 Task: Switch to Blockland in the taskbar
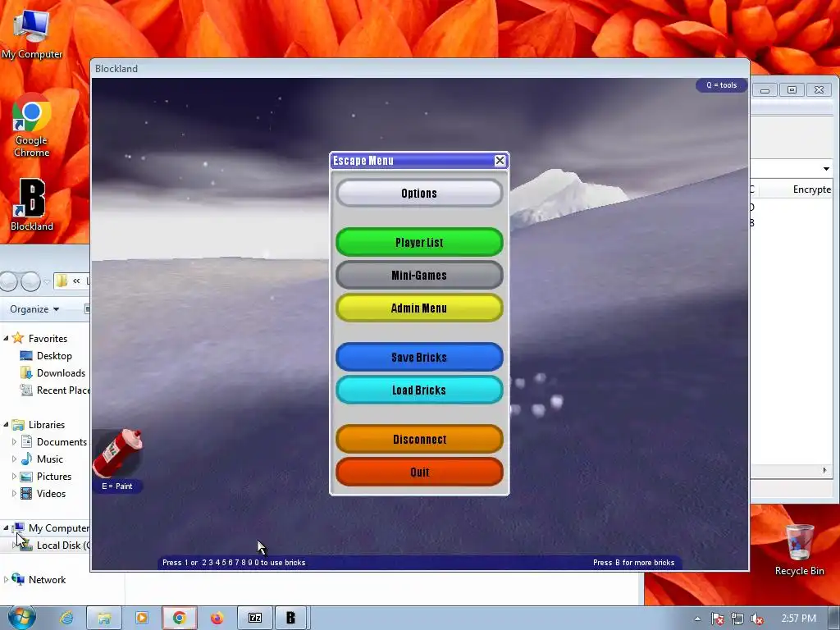(291, 618)
